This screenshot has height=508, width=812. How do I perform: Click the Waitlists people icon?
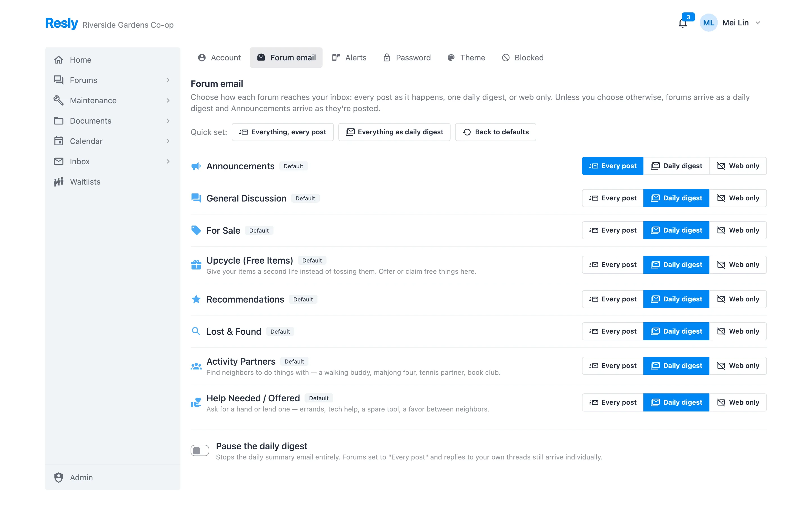[x=59, y=182]
